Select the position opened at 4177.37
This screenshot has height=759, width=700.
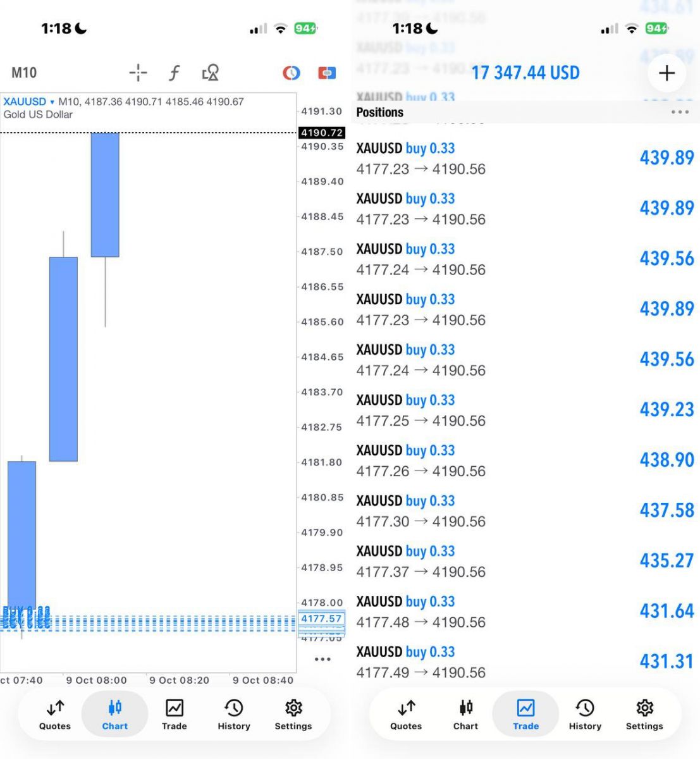coord(525,561)
